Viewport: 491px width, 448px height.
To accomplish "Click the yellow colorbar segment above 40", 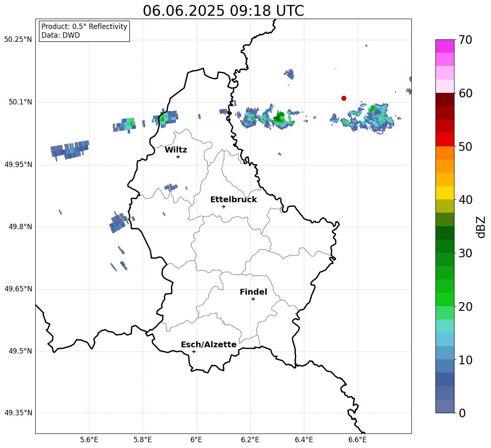I will [445, 192].
